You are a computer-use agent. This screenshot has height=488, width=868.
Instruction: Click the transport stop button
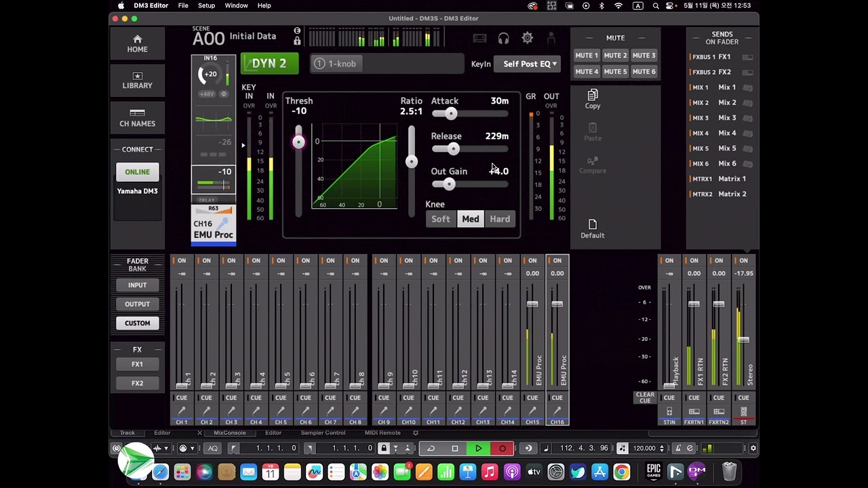pyautogui.click(x=455, y=448)
